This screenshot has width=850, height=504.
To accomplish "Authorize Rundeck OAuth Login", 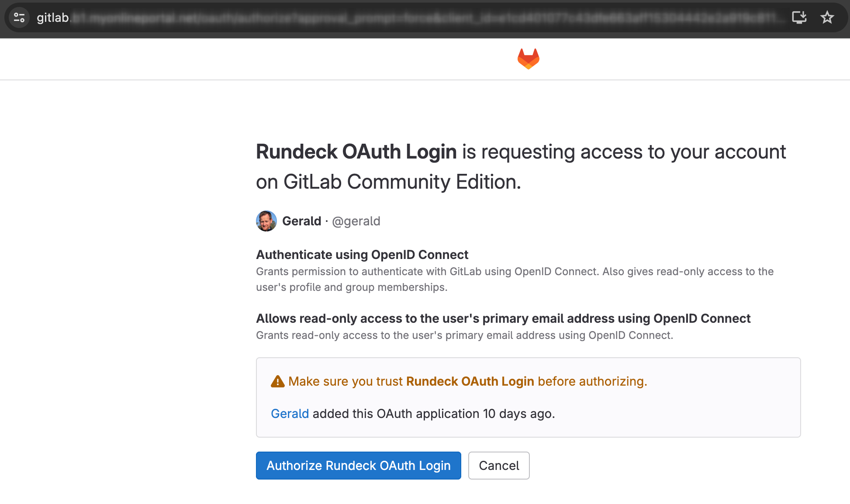I will coord(359,466).
